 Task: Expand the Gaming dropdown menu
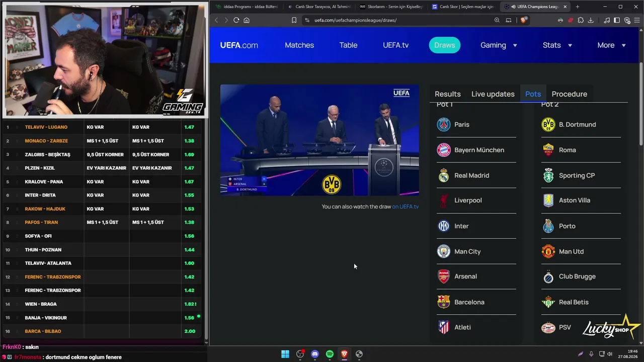point(499,45)
